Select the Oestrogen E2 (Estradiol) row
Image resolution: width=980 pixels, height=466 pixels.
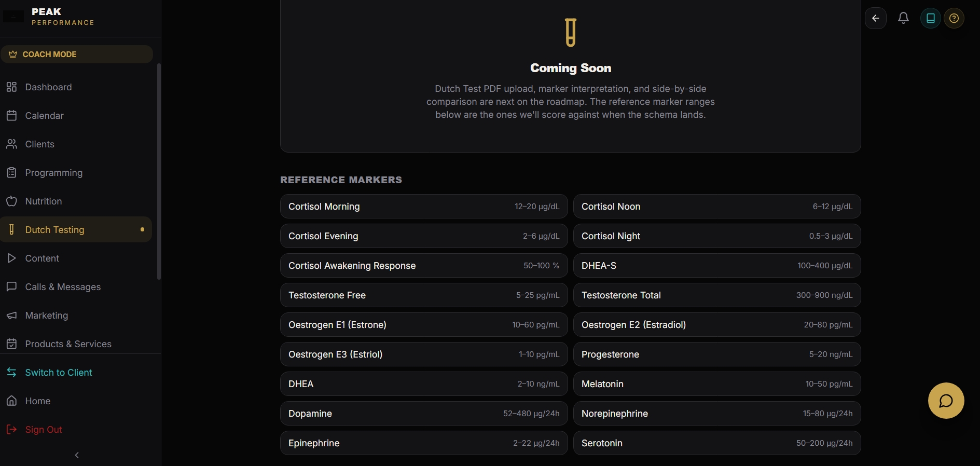(x=717, y=324)
